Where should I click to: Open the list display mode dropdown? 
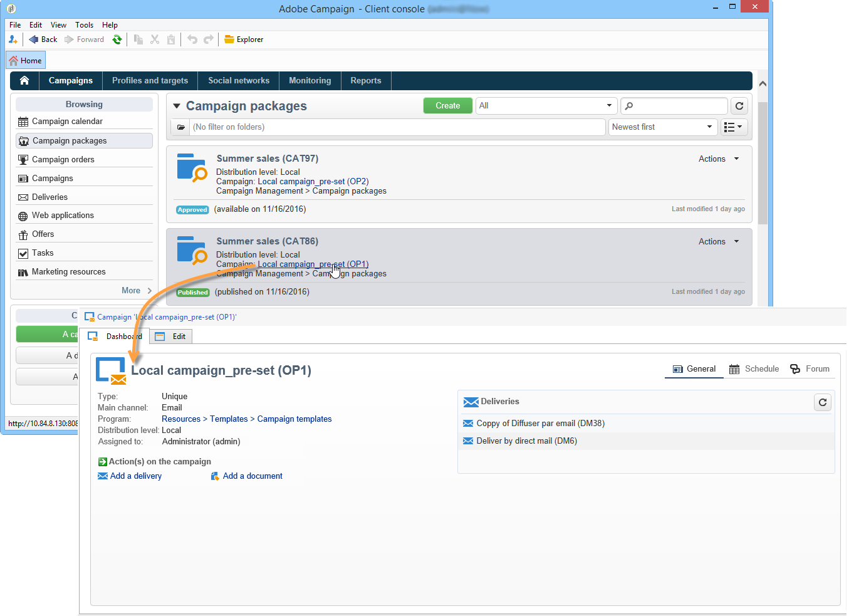pyautogui.click(x=733, y=127)
